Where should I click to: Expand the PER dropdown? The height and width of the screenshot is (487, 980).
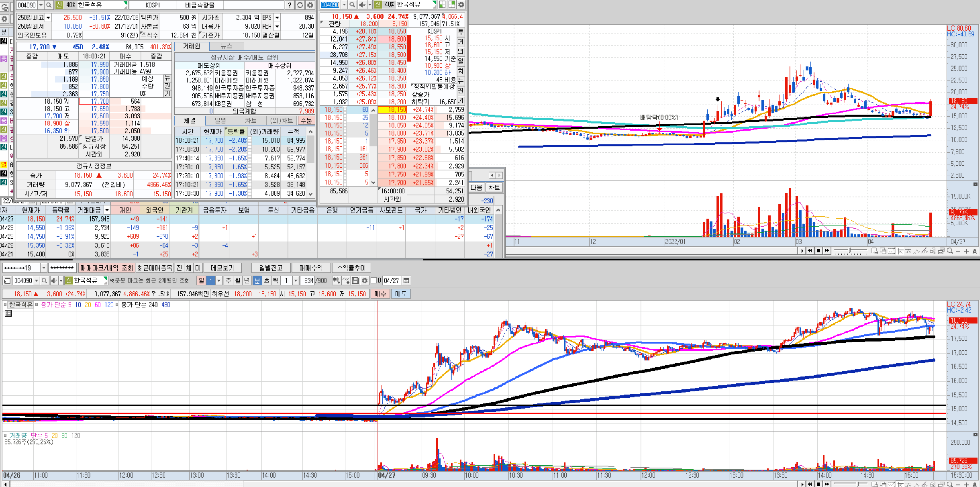277,26
